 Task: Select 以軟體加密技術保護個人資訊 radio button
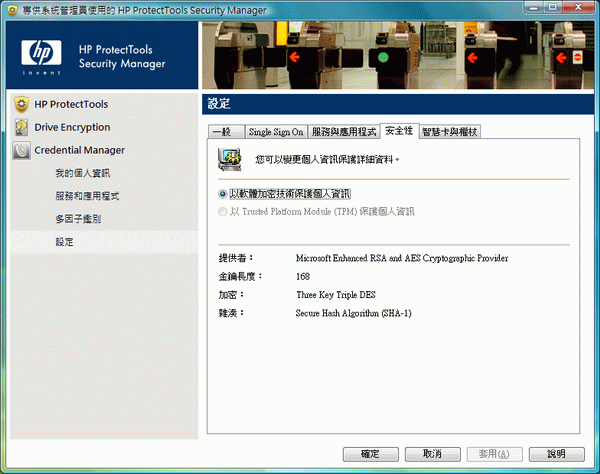click(222, 194)
